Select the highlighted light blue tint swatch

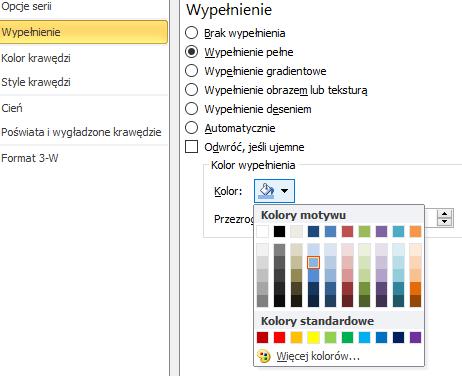pos(314,263)
